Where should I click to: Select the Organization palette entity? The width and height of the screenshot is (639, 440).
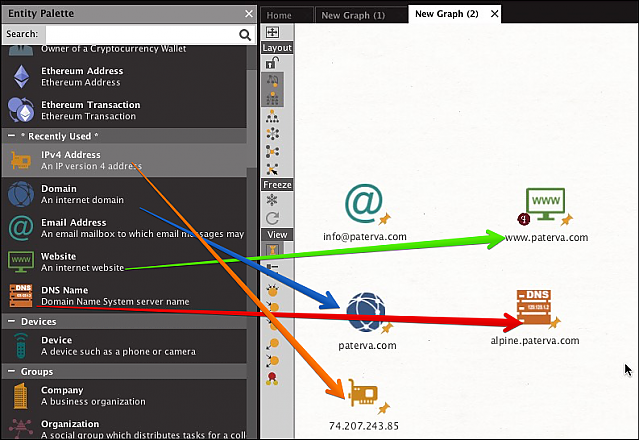(x=124, y=429)
